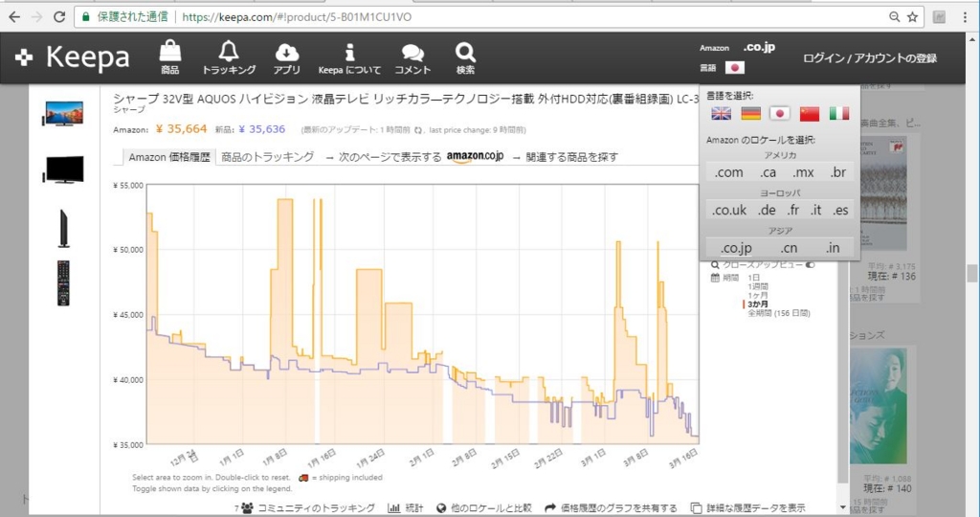Click the refresh icon beside last update
980x517 pixels.
coord(418,130)
